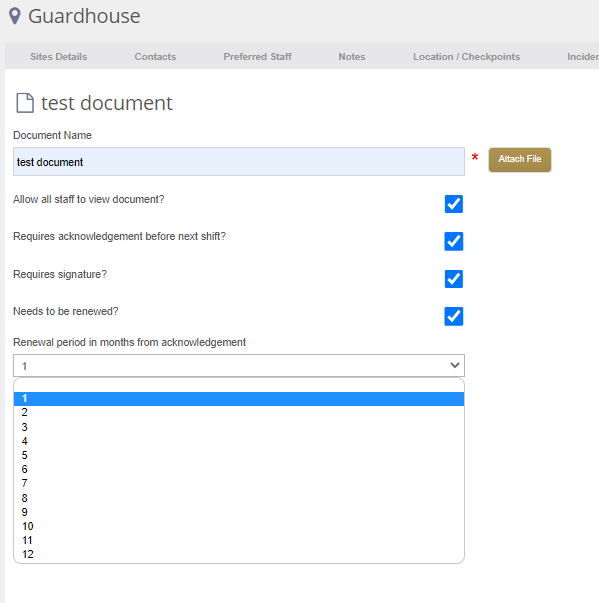Image resolution: width=599 pixels, height=603 pixels.
Task: Click the test document file icon
Action: 25,103
